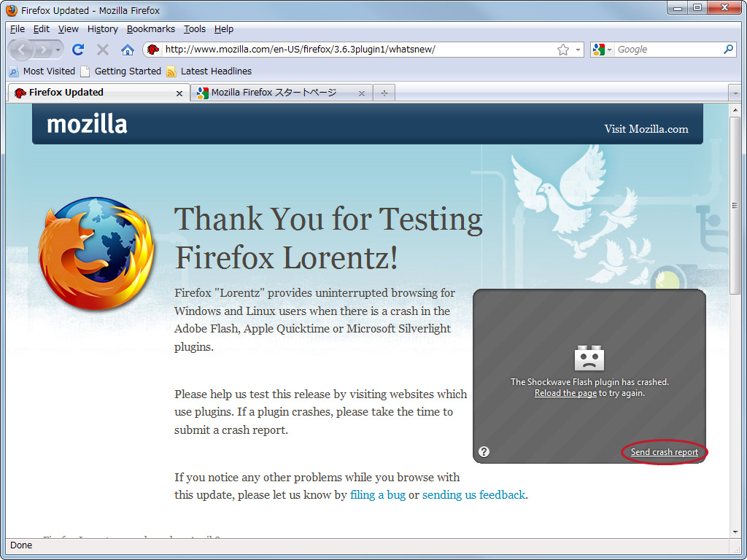Image resolution: width=747 pixels, height=560 pixels.
Task: Click the Google search engine icon
Action: (600, 49)
